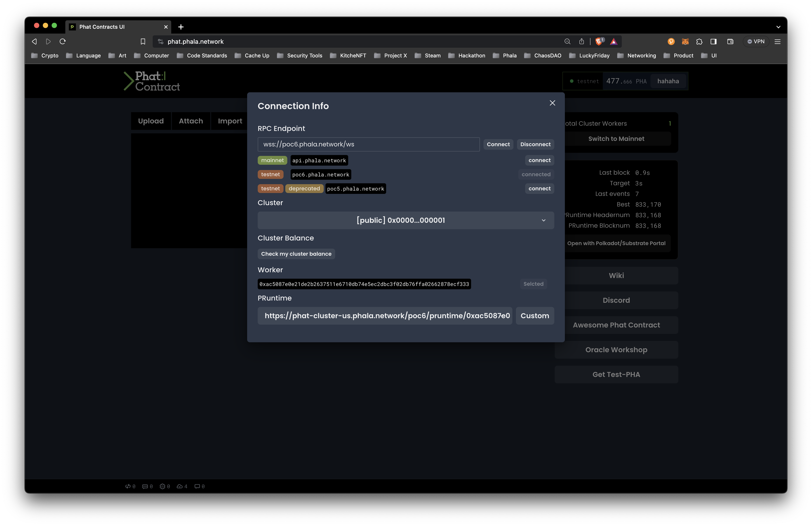This screenshot has height=526, width=812.
Task: Click Check my cluster balance
Action: click(x=296, y=254)
